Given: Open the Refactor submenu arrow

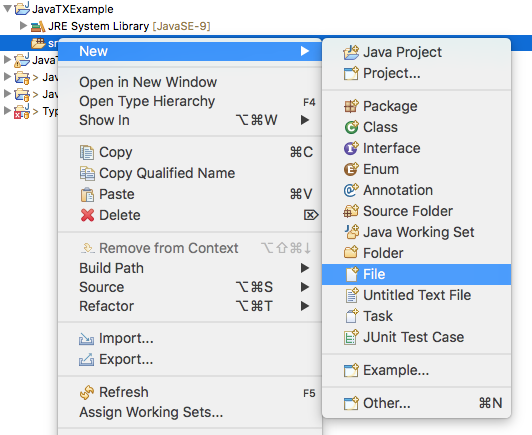Looking at the screenshot, I should tap(305, 306).
